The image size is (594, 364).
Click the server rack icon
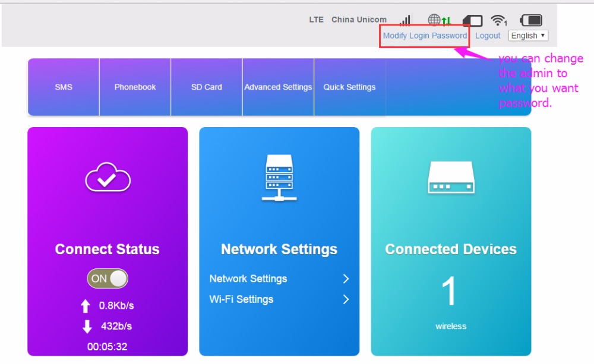click(x=279, y=178)
